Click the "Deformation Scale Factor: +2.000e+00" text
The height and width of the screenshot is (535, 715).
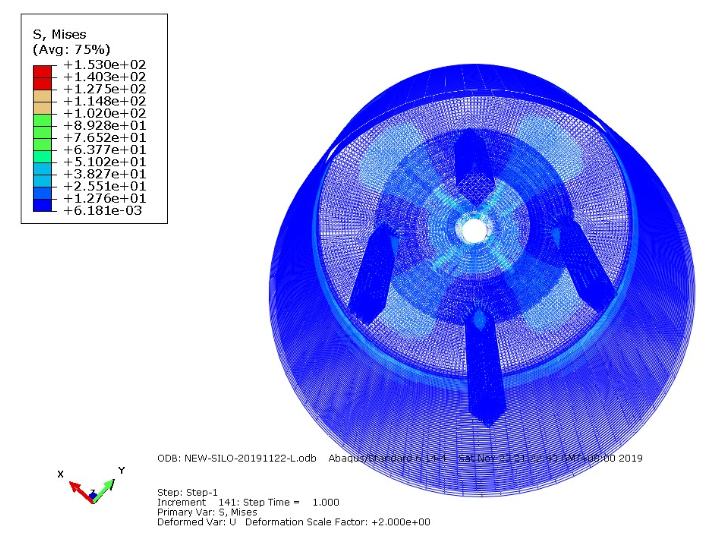tap(338, 522)
